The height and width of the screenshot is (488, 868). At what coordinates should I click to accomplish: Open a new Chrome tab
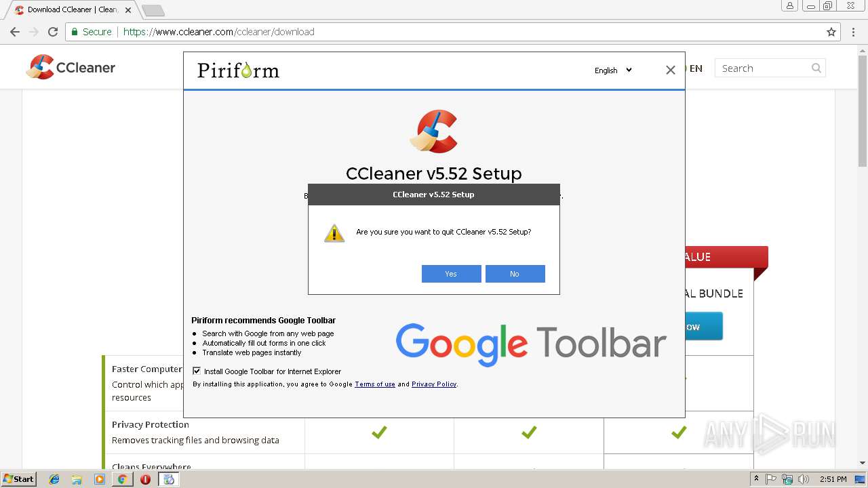point(153,10)
